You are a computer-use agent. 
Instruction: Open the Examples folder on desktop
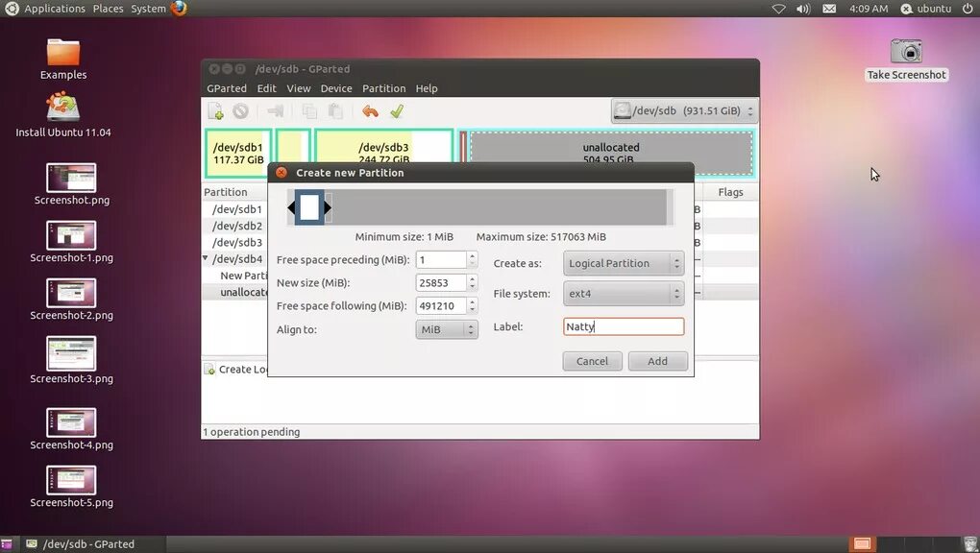coord(63,60)
